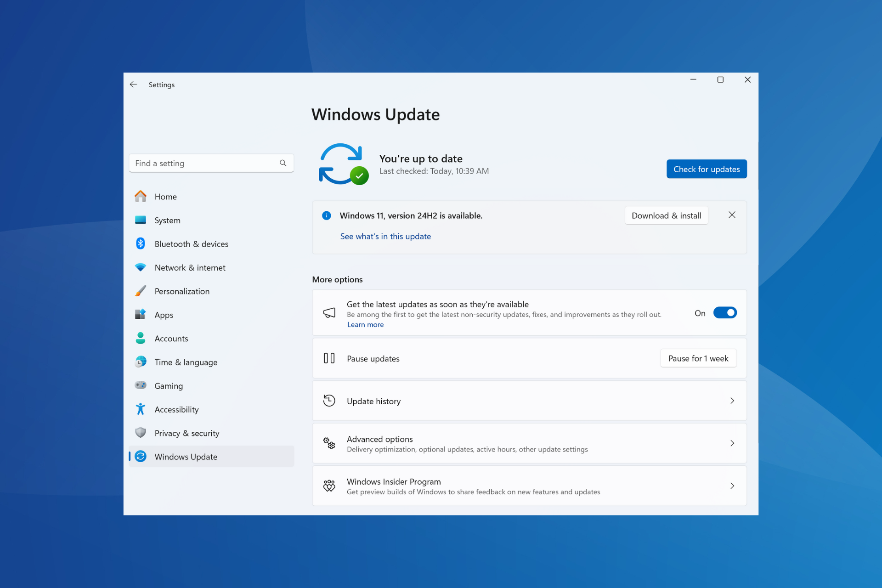Select Personalization from sidebar menu
Viewport: 882px width, 588px height.
click(181, 291)
